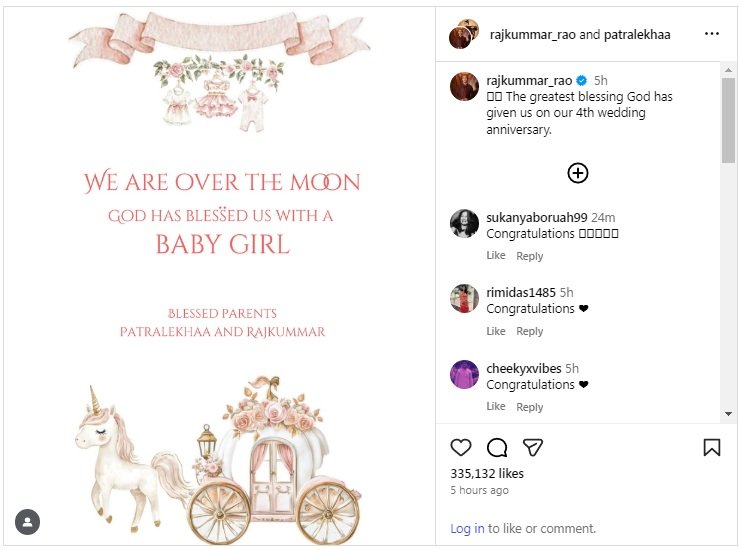
Task: Open cheekyxvibes' profile avatar
Action: [x=465, y=374]
